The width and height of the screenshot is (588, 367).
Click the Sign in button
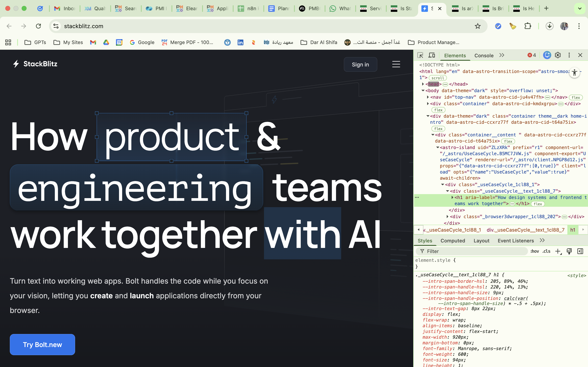[x=360, y=65]
